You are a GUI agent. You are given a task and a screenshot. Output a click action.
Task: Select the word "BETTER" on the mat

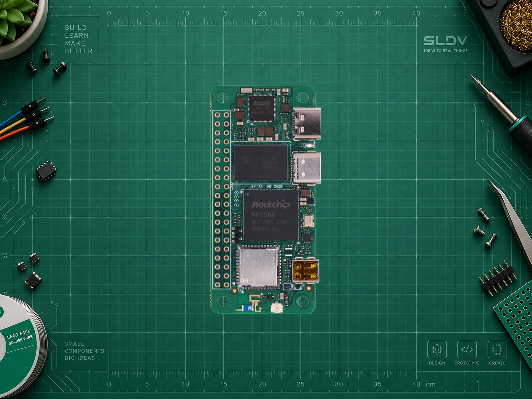[78, 51]
